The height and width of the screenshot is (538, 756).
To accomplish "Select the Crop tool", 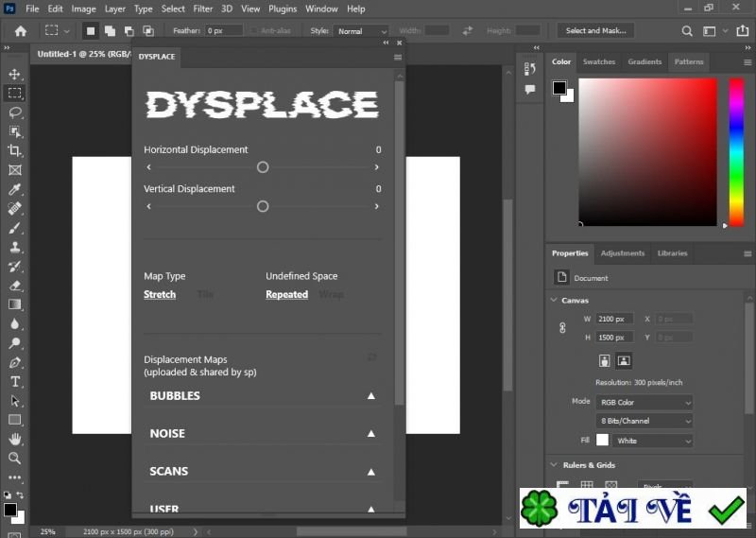I will click(14, 150).
